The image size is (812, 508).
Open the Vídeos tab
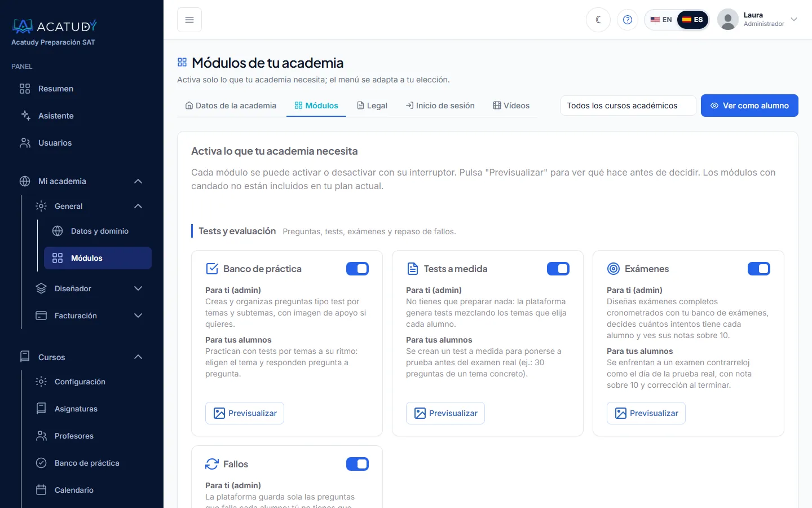point(511,106)
